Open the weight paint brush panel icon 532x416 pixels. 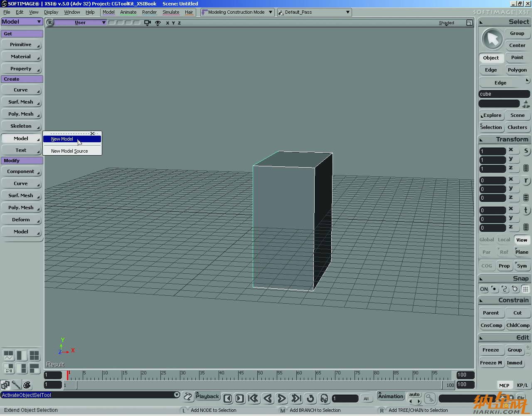click(16, 385)
